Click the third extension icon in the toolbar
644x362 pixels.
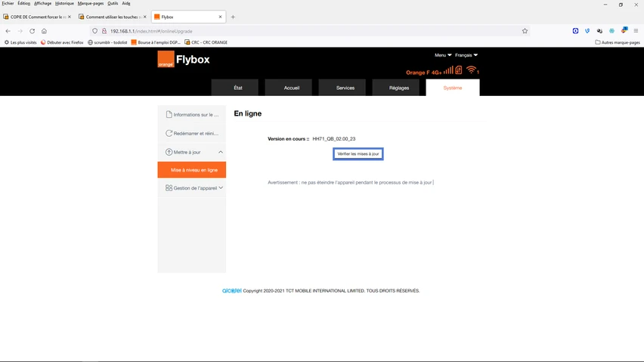[599, 31]
